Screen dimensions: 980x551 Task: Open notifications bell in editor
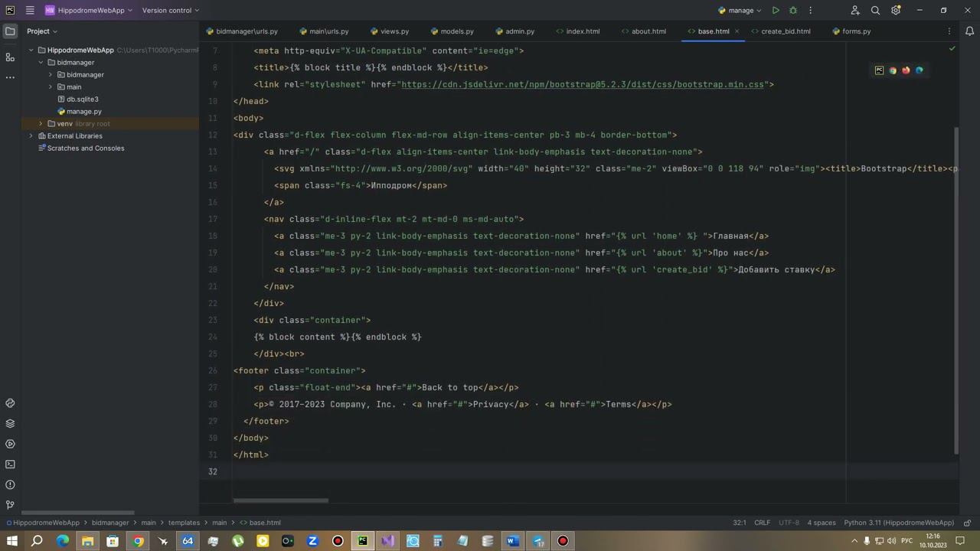pos(969,31)
